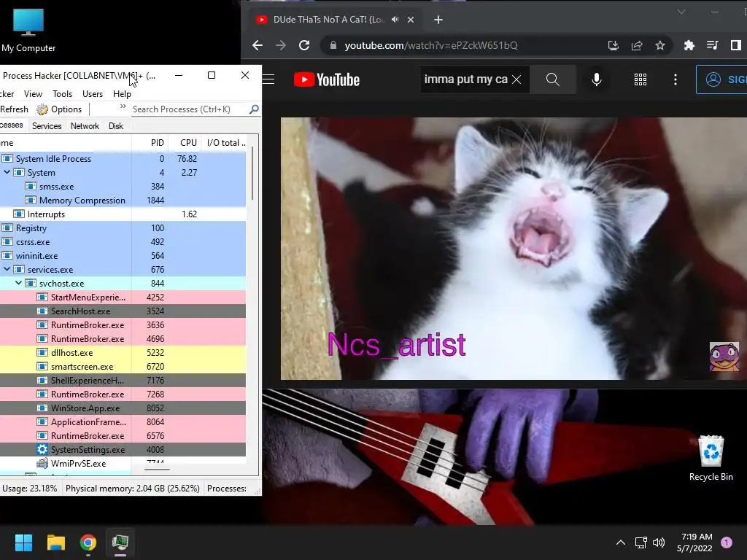Click the cat video player
Viewport: 747px width, 560px height.
click(x=514, y=249)
